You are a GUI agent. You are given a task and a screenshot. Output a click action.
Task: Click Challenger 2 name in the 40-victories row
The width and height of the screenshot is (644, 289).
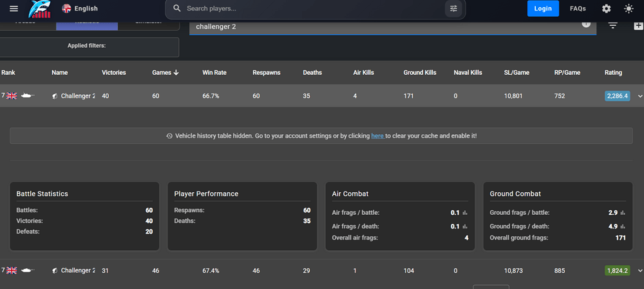78,96
